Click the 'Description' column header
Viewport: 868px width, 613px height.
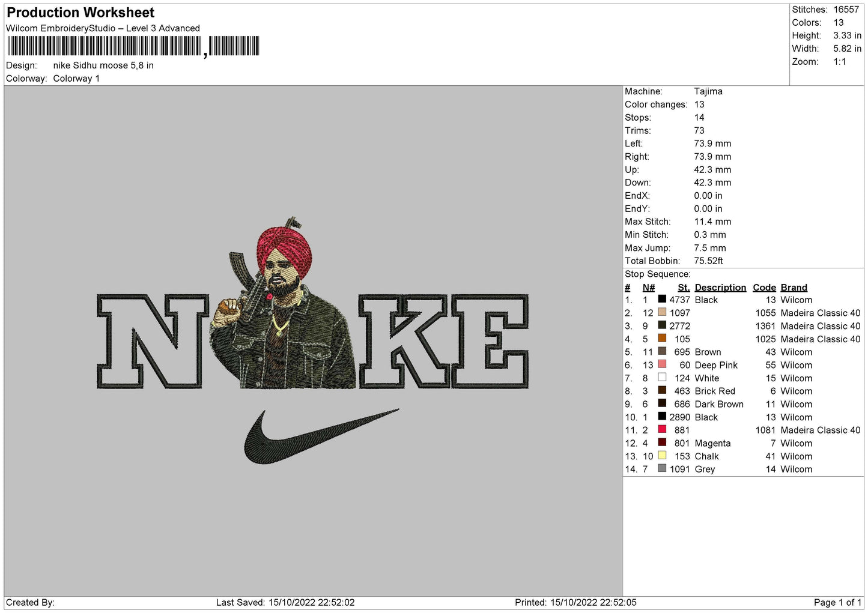click(720, 288)
